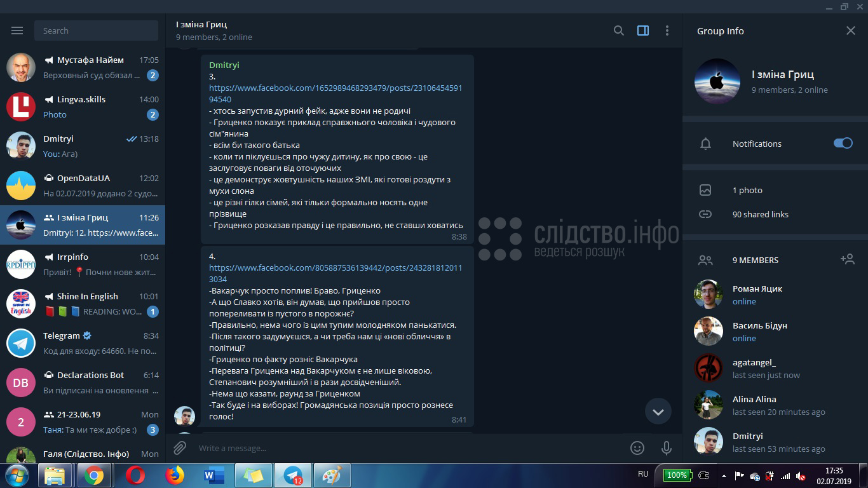Open the Shine In English channel

tap(83, 304)
